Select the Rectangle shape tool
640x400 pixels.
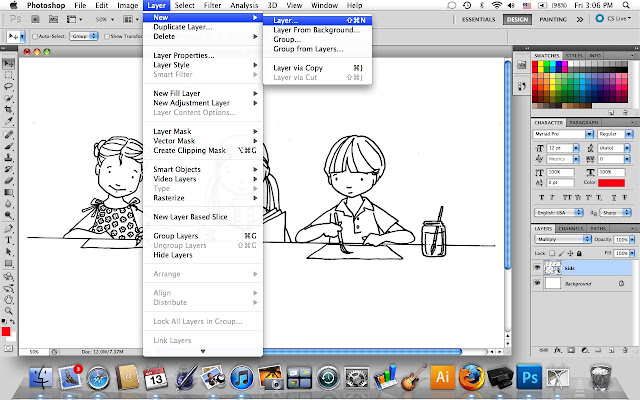(8, 263)
